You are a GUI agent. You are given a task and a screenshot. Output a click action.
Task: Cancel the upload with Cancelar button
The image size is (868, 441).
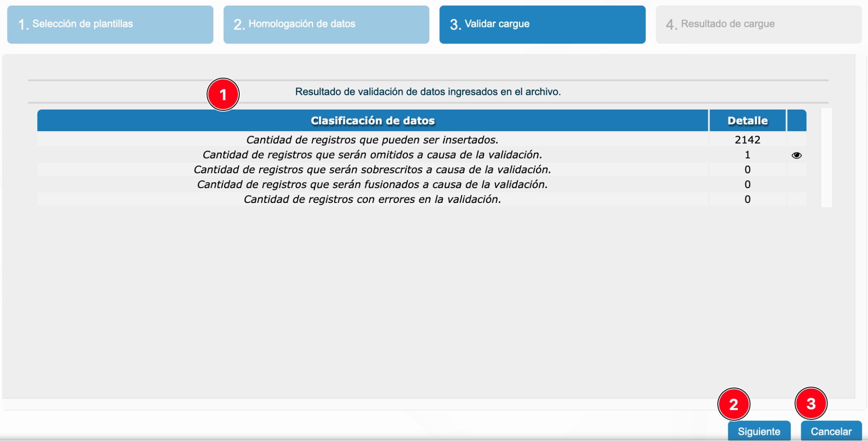pos(831,431)
